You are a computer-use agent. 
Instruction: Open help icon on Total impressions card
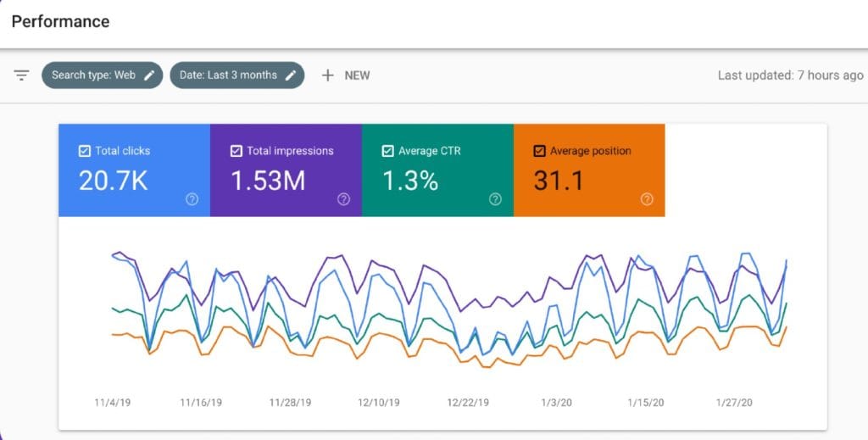point(343,199)
